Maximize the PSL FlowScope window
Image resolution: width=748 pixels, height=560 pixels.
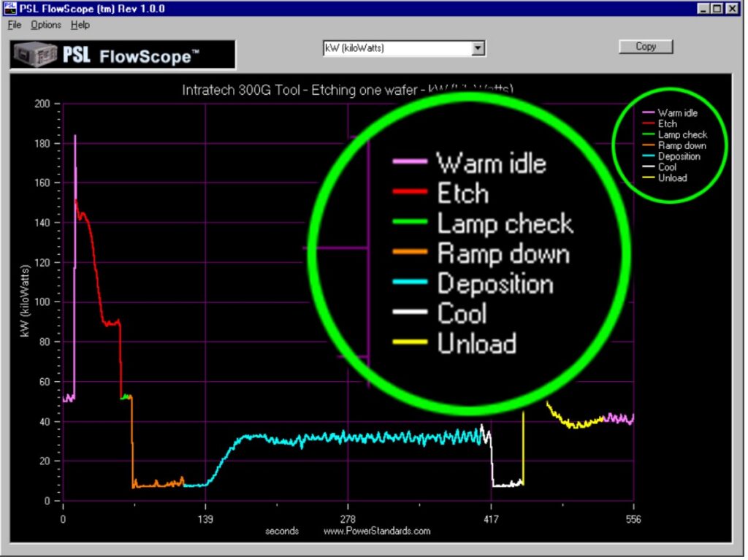pyautogui.click(x=719, y=9)
